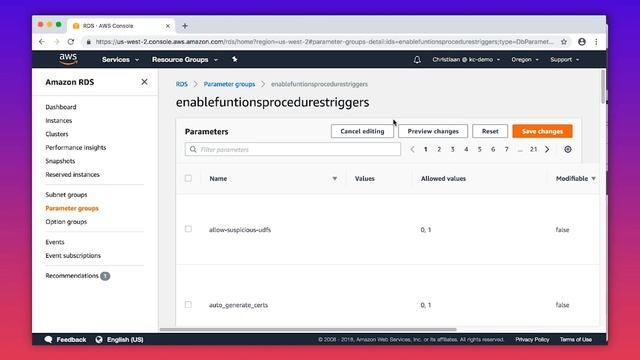Follow the Parameter groups breadcrumb link
This screenshot has height=360, width=640.
point(229,84)
